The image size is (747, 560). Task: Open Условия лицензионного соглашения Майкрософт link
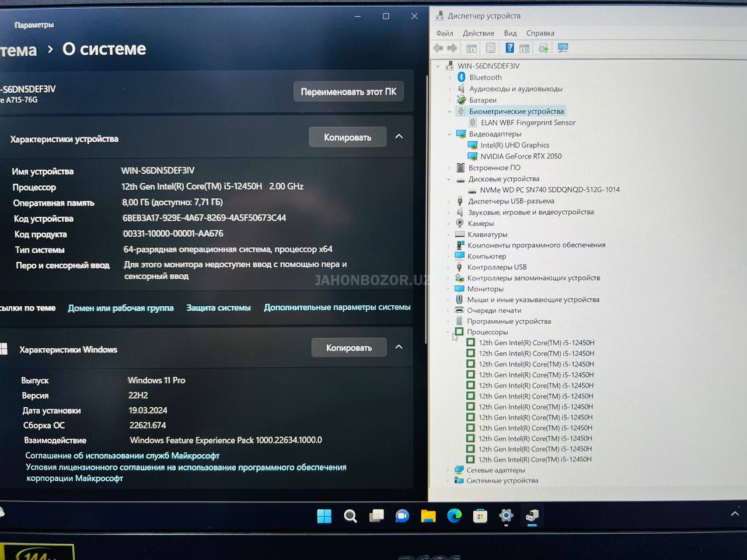coord(186,473)
